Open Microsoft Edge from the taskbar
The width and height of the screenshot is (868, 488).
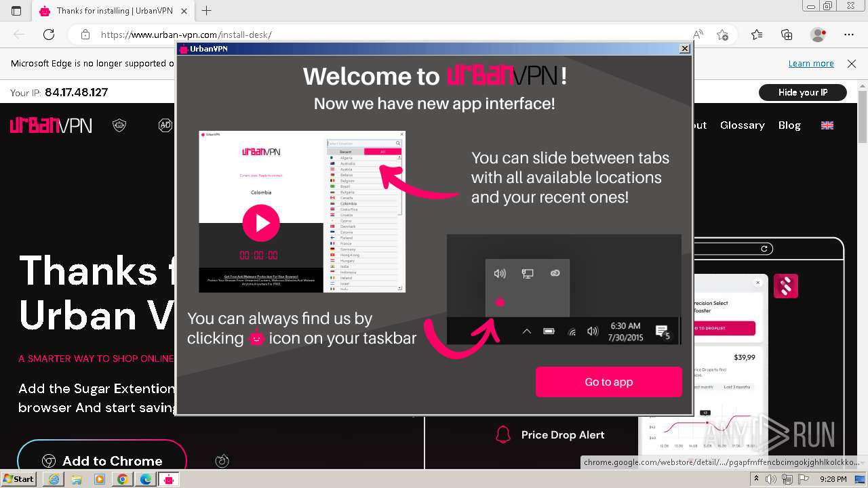[x=146, y=479]
